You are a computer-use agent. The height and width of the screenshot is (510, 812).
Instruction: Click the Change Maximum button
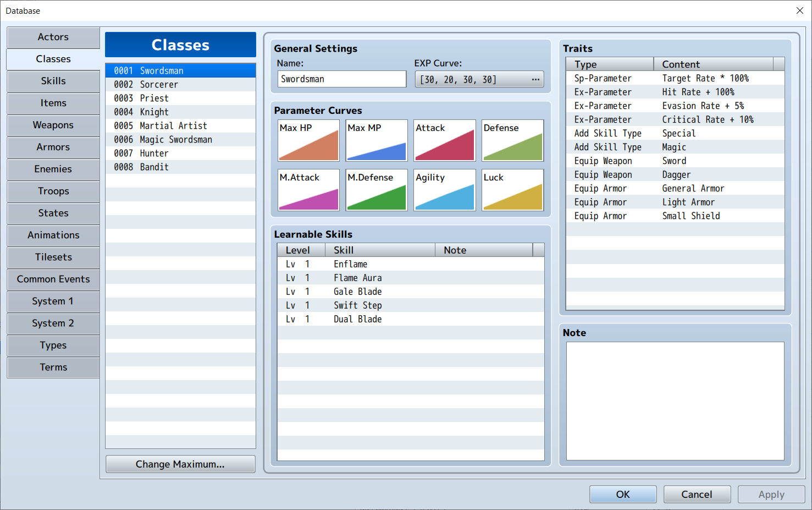tap(180, 464)
